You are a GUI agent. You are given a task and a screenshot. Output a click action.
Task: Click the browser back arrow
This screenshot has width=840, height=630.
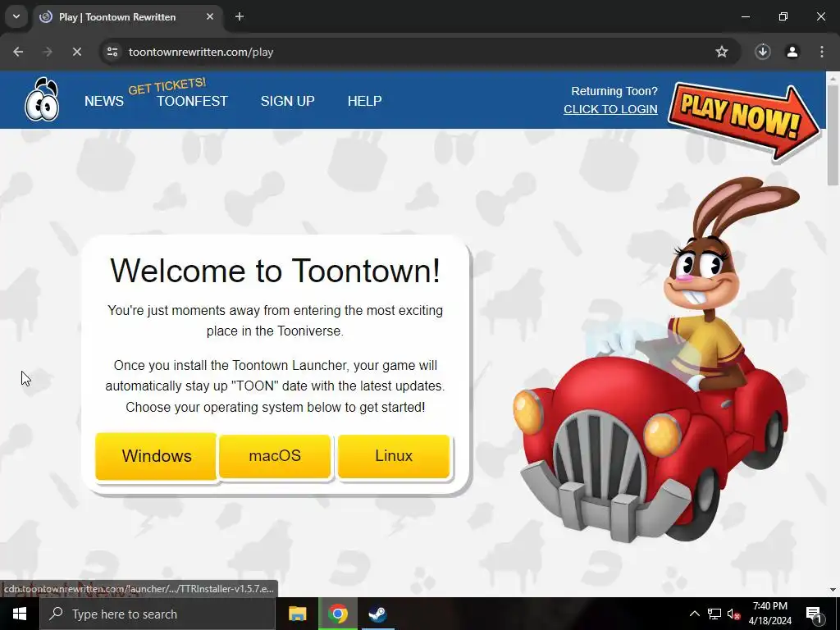click(18, 52)
